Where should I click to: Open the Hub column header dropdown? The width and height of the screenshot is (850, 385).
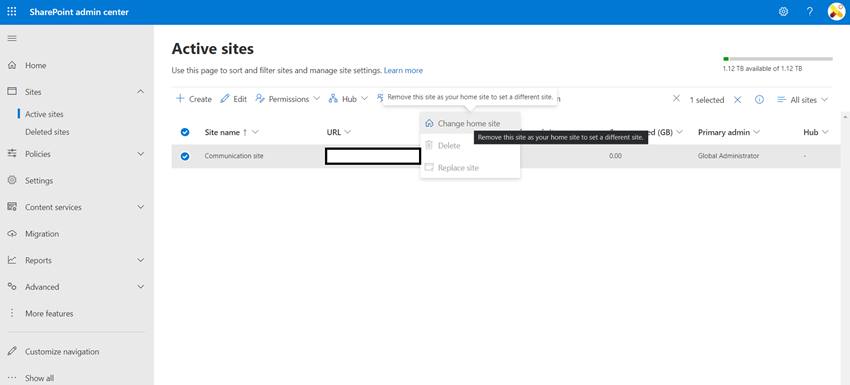(x=816, y=132)
